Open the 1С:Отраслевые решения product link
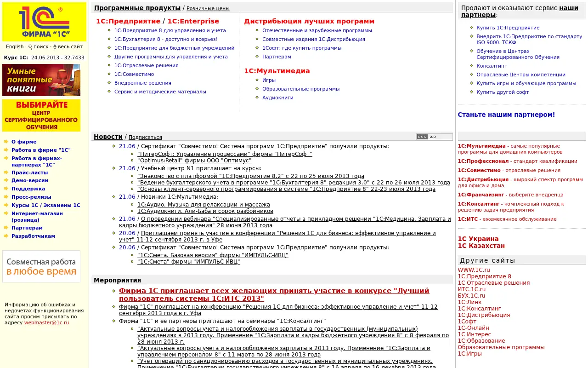The width and height of the screenshot is (588, 368). 147,65
